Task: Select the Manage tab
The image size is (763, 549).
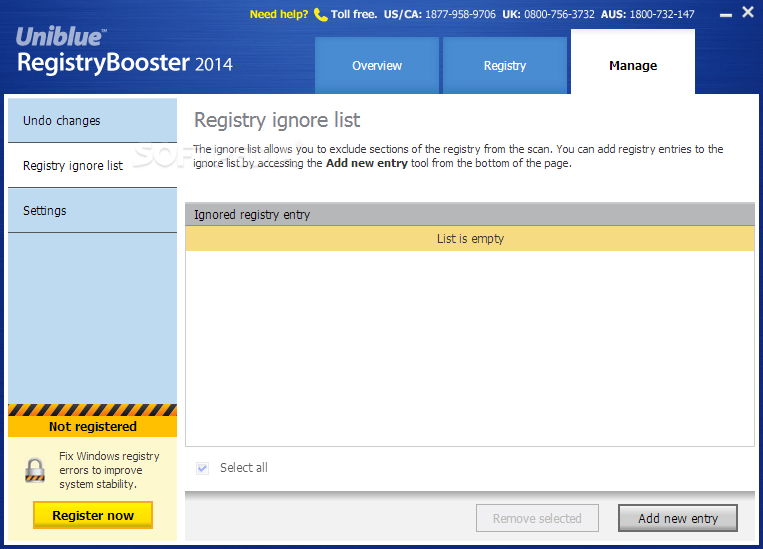Action: (633, 62)
